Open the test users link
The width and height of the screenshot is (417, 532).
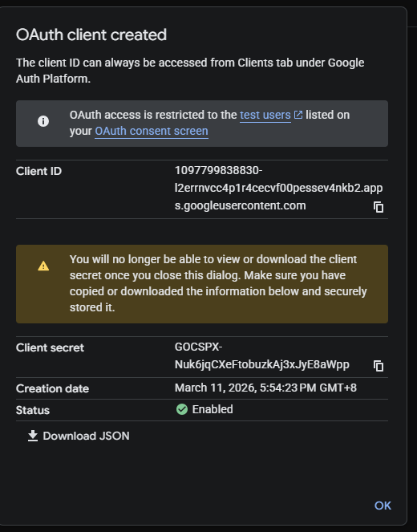(265, 115)
